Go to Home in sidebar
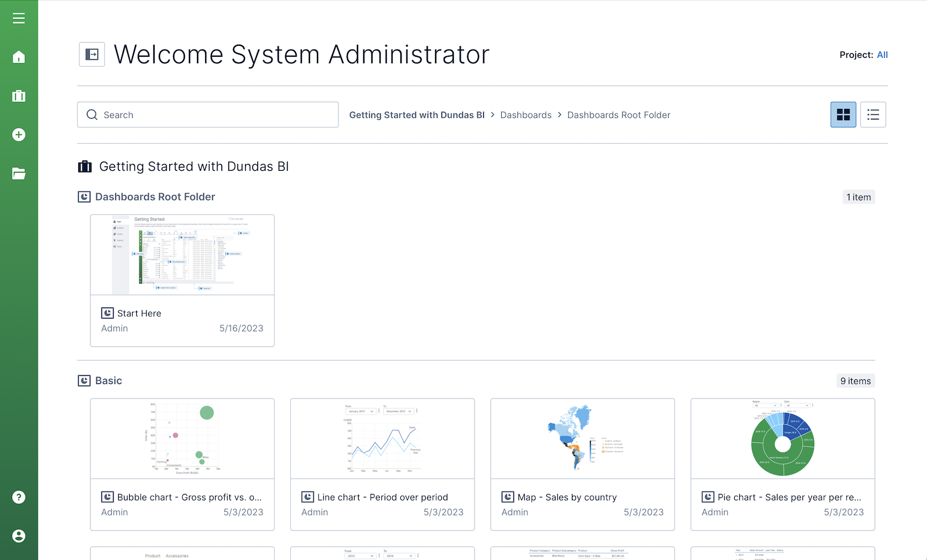 click(19, 57)
